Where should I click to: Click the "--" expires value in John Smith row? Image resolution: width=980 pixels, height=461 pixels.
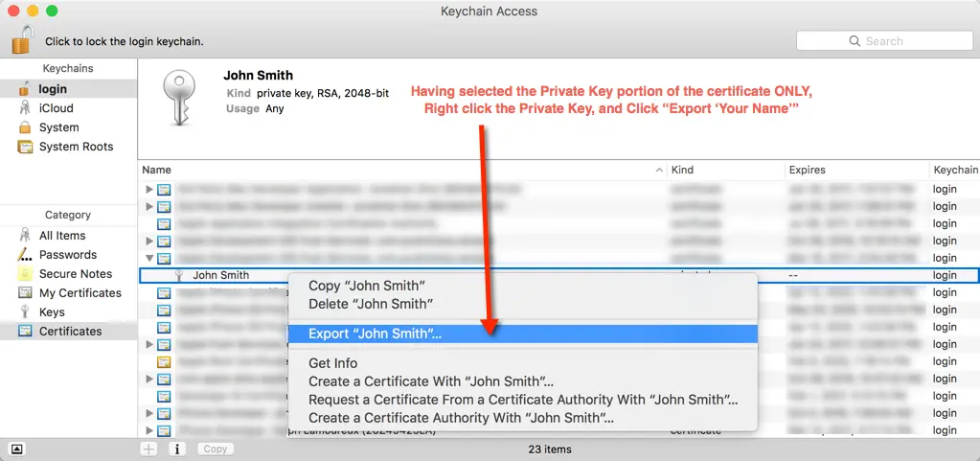pyautogui.click(x=793, y=275)
